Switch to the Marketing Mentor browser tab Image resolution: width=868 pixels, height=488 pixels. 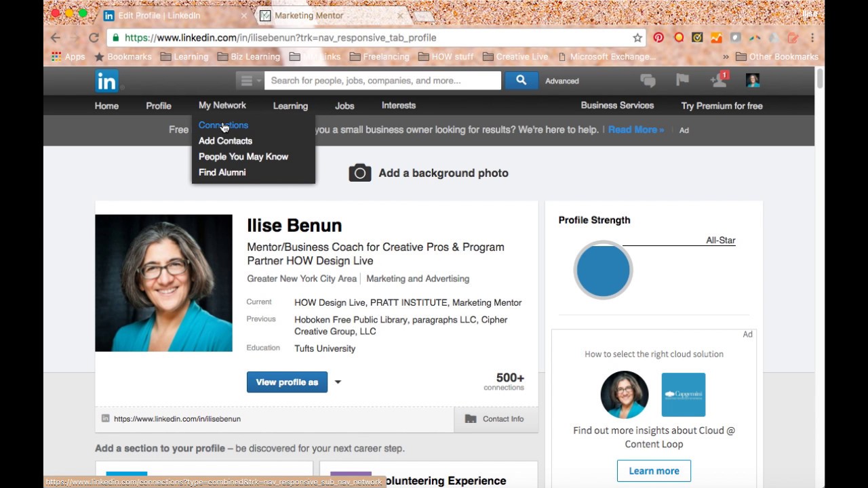click(331, 16)
